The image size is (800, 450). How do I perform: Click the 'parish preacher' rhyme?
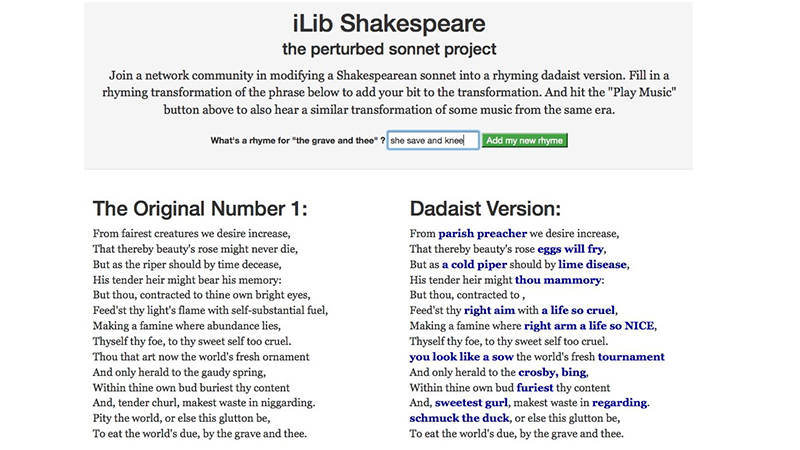[x=482, y=234]
